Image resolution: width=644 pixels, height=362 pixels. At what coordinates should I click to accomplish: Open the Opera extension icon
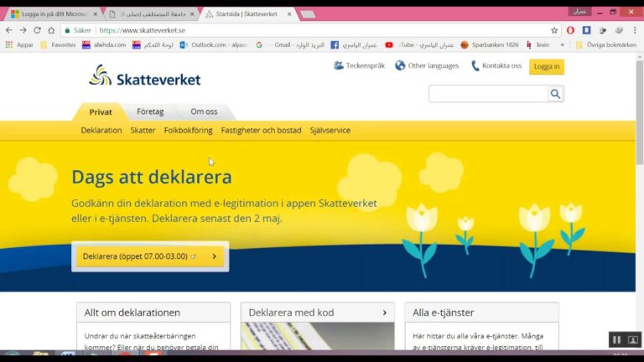coord(570,30)
